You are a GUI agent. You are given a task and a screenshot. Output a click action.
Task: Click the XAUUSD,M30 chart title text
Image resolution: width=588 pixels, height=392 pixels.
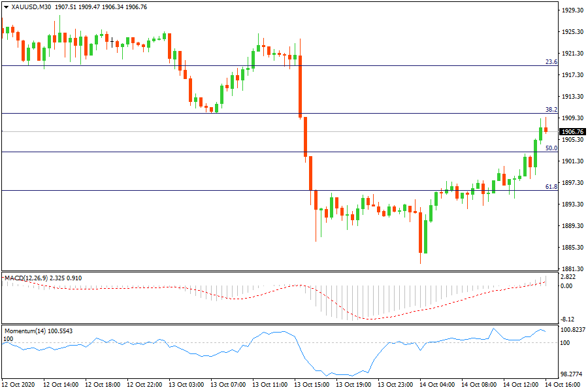(x=31, y=7)
